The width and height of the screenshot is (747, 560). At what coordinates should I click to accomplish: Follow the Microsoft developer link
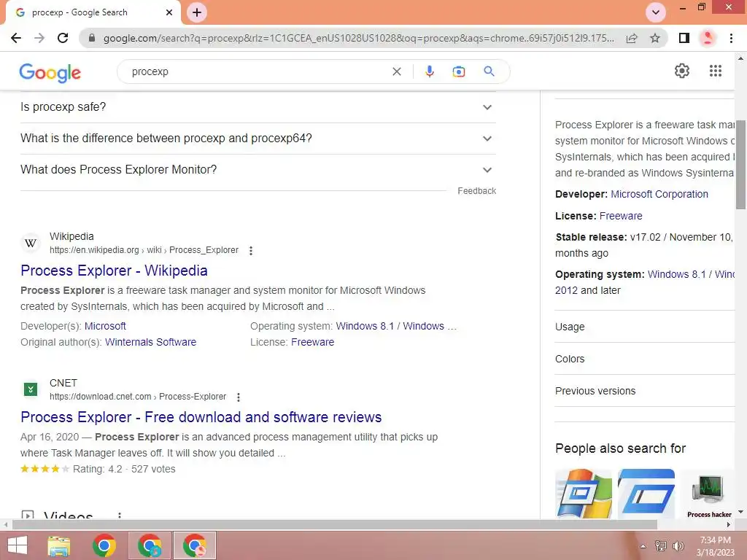tap(105, 326)
